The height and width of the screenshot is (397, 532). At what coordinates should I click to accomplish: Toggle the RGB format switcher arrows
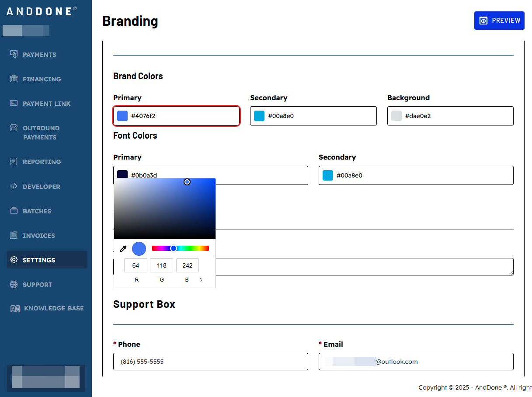click(200, 279)
